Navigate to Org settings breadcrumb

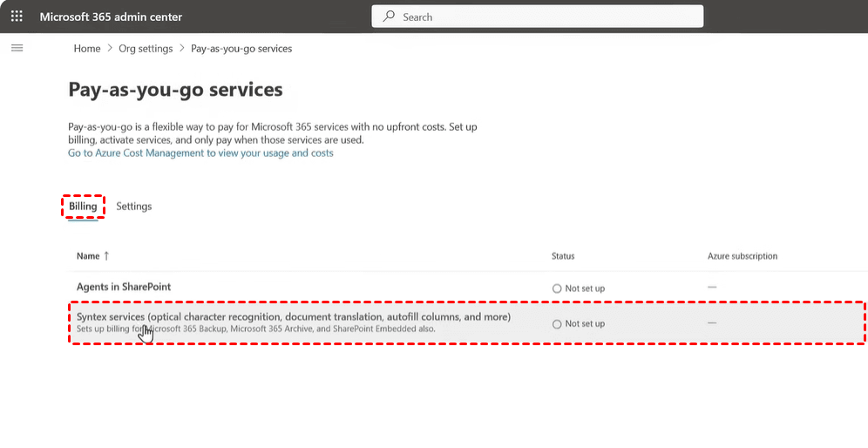[x=146, y=49]
